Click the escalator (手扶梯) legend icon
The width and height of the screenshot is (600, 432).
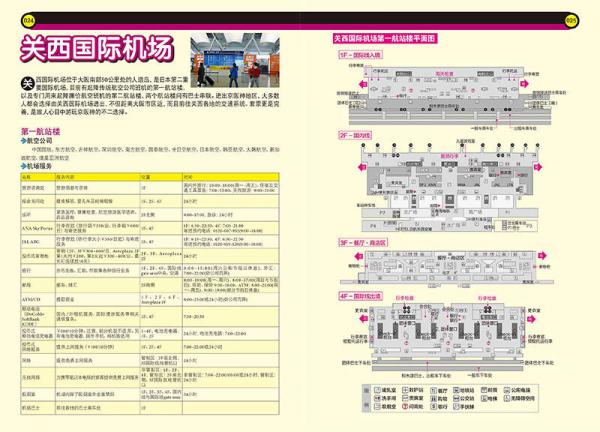click(456, 407)
